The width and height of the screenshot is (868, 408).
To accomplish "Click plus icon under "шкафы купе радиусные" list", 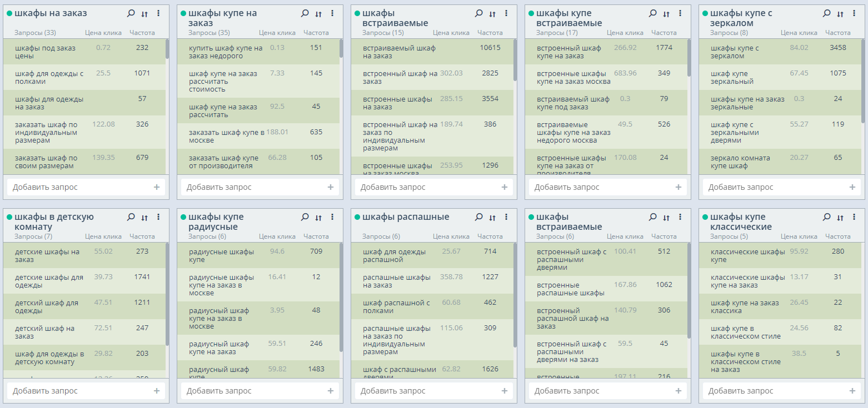I will pyautogui.click(x=330, y=391).
